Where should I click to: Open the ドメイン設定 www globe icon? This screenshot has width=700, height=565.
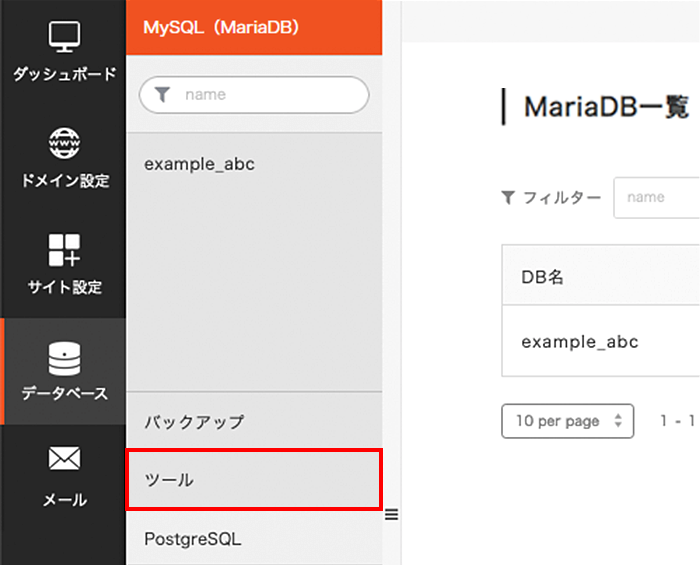coord(64,143)
